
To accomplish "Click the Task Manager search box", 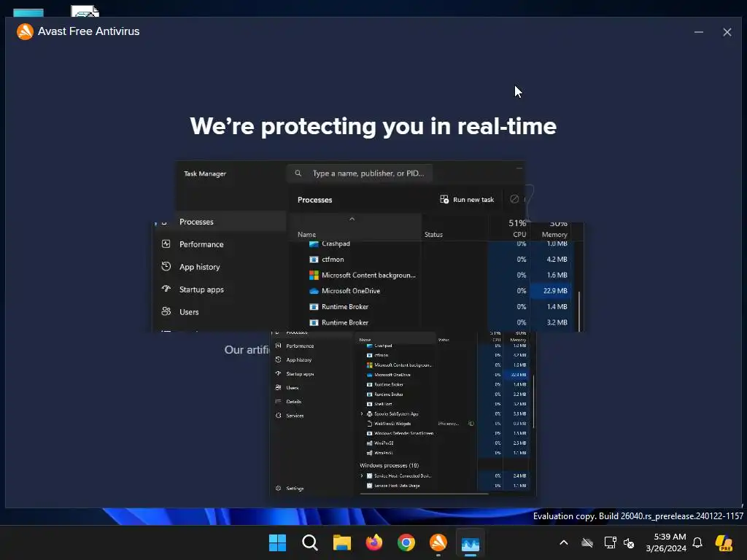I will coord(360,174).
